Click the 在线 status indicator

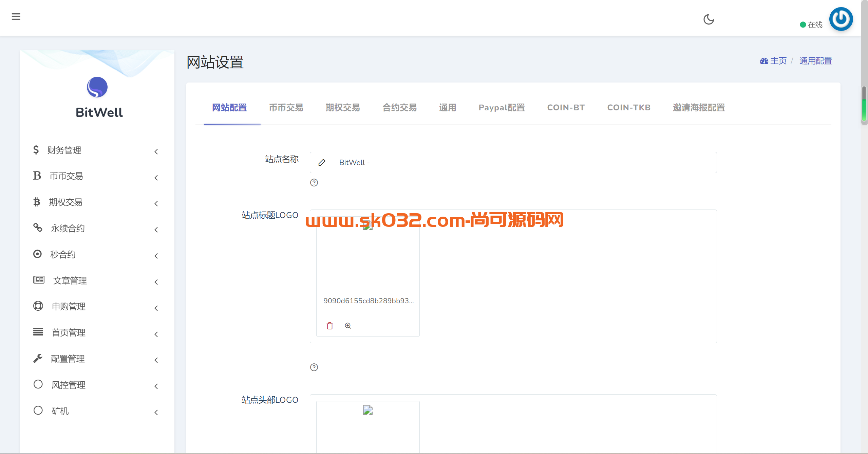pyautogui.click(x=811, y=24)
